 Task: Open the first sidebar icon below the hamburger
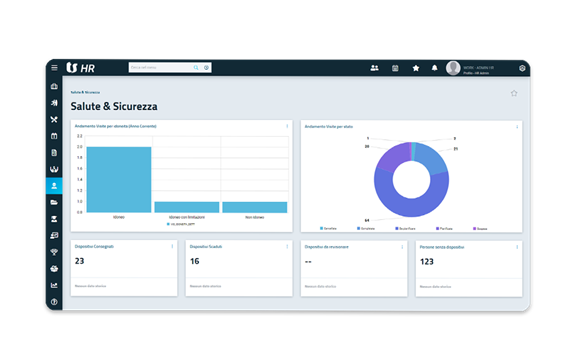54,86
